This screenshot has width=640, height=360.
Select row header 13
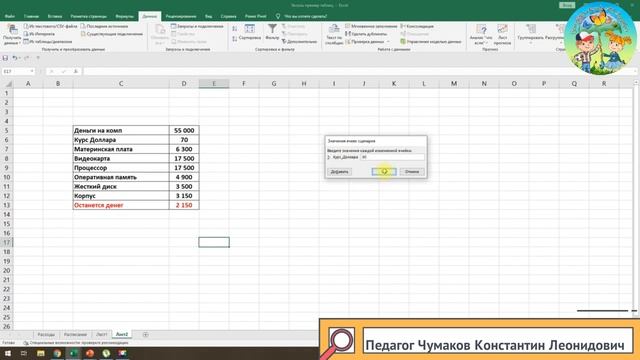coord(7,205)
